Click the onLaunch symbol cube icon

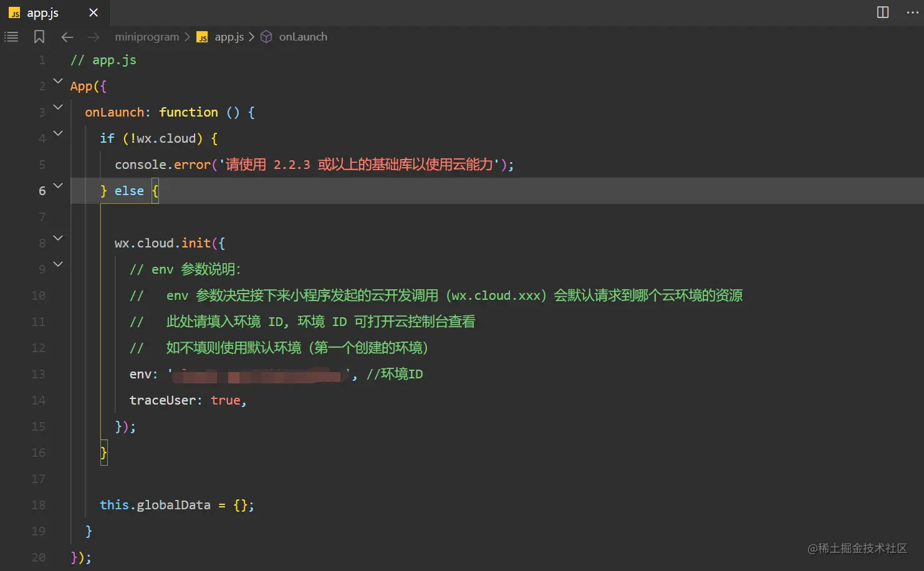click(266, 37)
